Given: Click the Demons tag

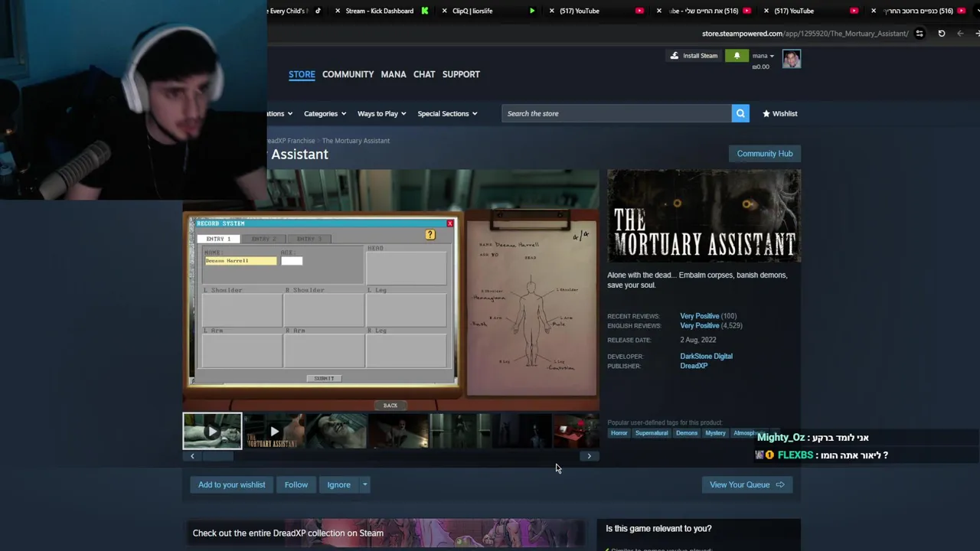Looking at the screenshot, I should point(687,433).
